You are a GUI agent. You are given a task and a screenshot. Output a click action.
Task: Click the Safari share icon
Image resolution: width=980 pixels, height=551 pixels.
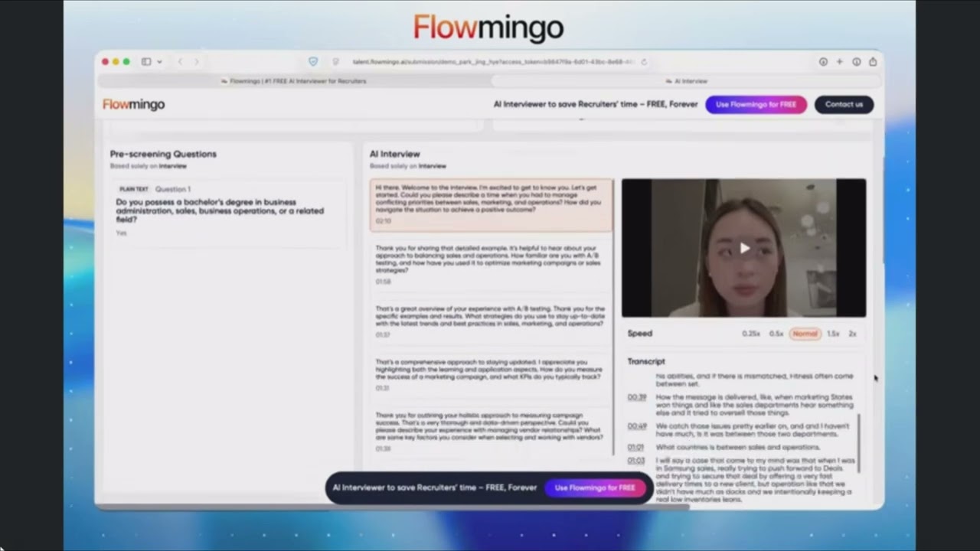point(873,62)
